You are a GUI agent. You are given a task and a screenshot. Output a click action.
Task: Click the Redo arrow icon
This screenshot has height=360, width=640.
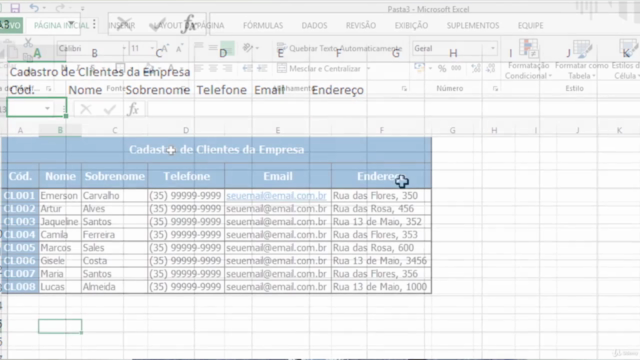point(60,8)
